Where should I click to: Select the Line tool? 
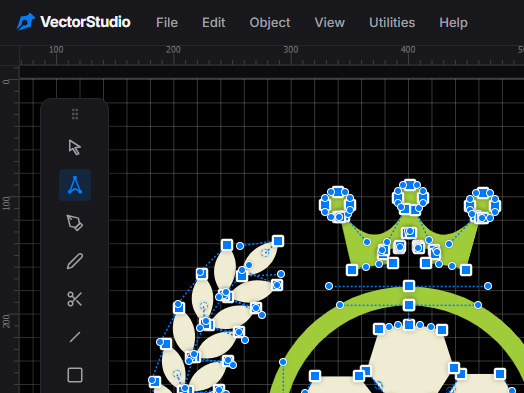(75, 337)
